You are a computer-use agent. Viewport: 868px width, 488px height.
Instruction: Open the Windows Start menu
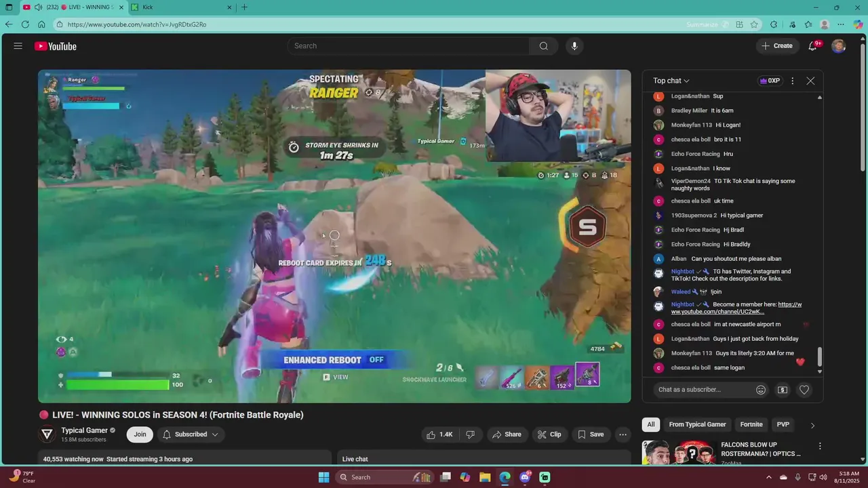324,477
